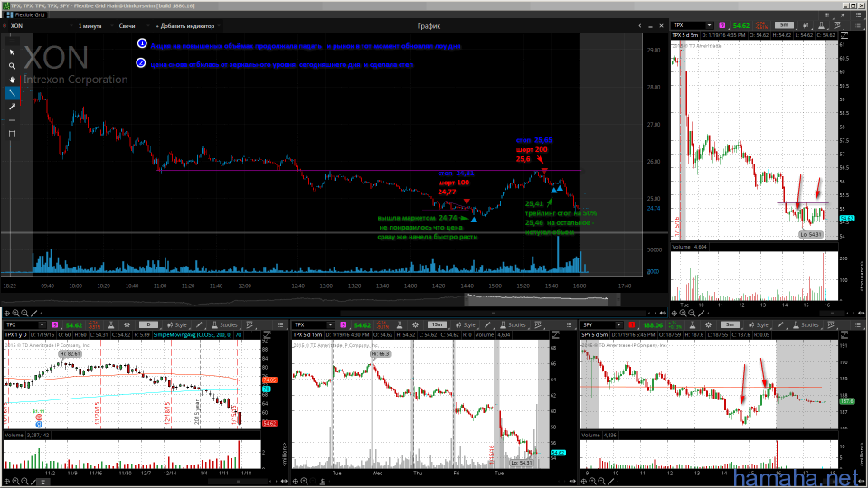Click the 15m timeframe button
This screenshot has width=868, height=488.
coord(437,324)
